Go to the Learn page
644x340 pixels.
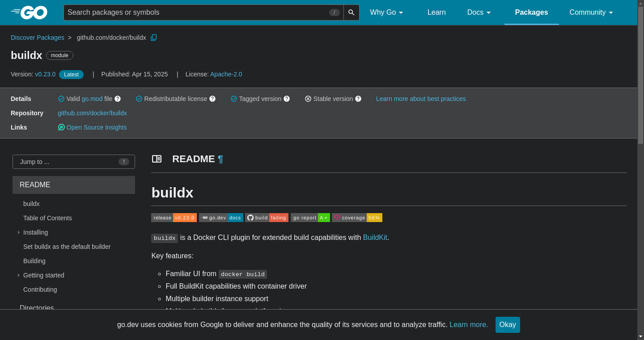pyautogui.click(x=436, y=13)
